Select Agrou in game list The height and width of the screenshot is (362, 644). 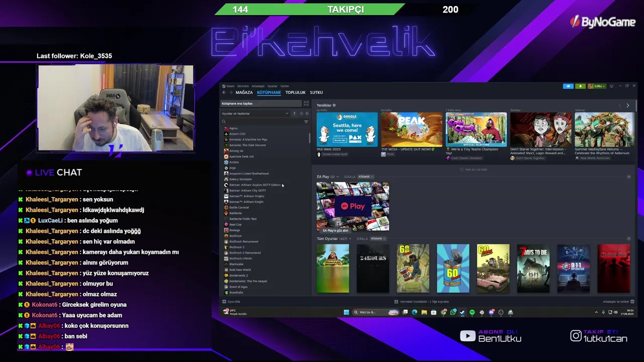tap(233, 128)
